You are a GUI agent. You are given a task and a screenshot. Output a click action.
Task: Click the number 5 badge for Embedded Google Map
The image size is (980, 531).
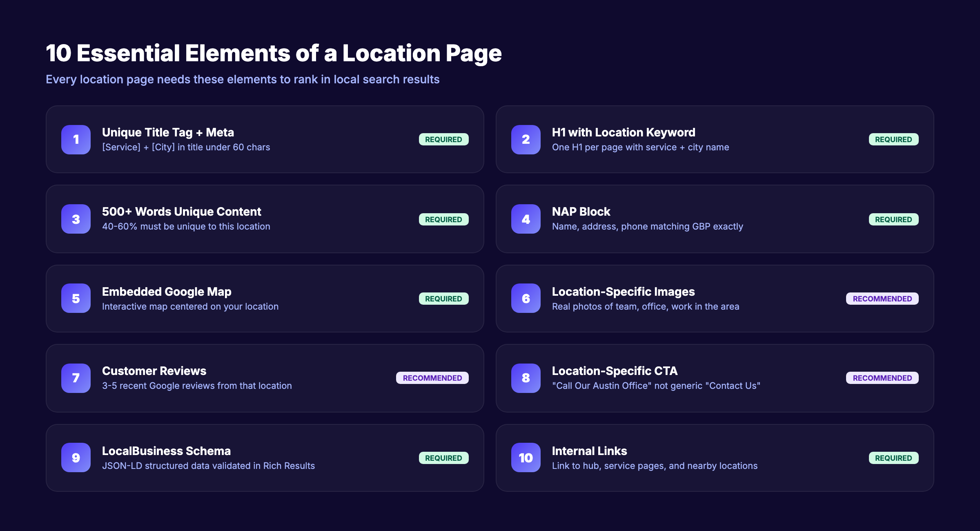(75, 299)
